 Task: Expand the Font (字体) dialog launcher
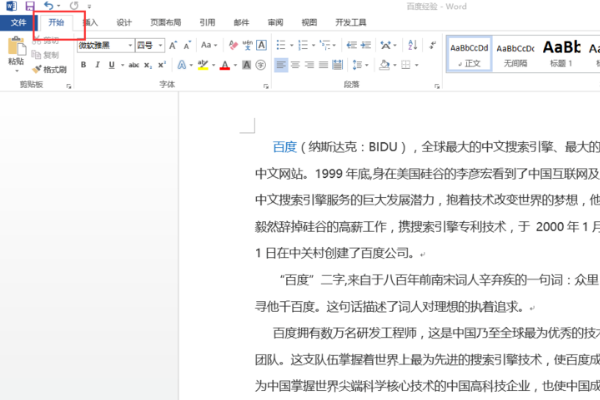pos(261,88)
